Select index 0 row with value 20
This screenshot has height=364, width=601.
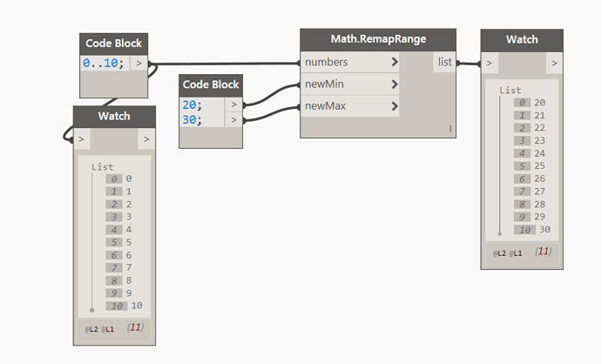tap(530, 103)
